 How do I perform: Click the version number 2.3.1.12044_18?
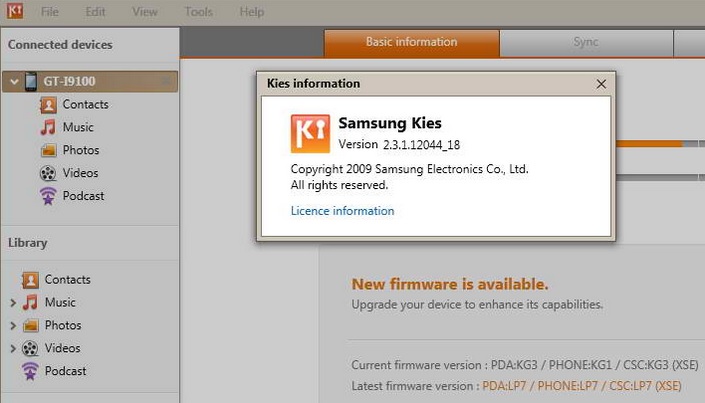point(421,145)
